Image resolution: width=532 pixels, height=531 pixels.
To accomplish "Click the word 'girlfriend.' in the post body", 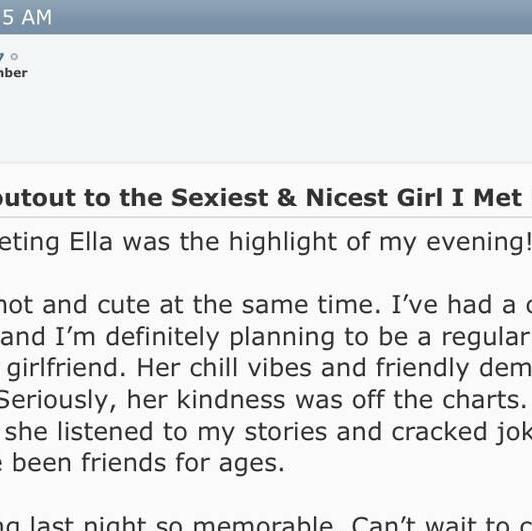I will (x=66, y=368).
